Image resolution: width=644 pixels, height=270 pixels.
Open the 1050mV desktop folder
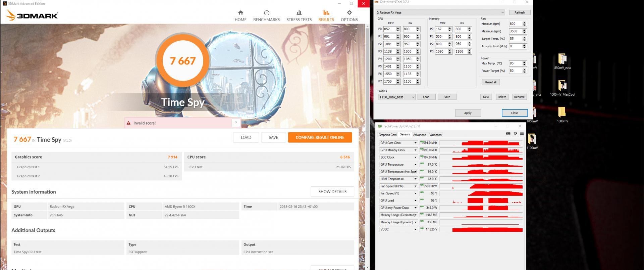532,115
